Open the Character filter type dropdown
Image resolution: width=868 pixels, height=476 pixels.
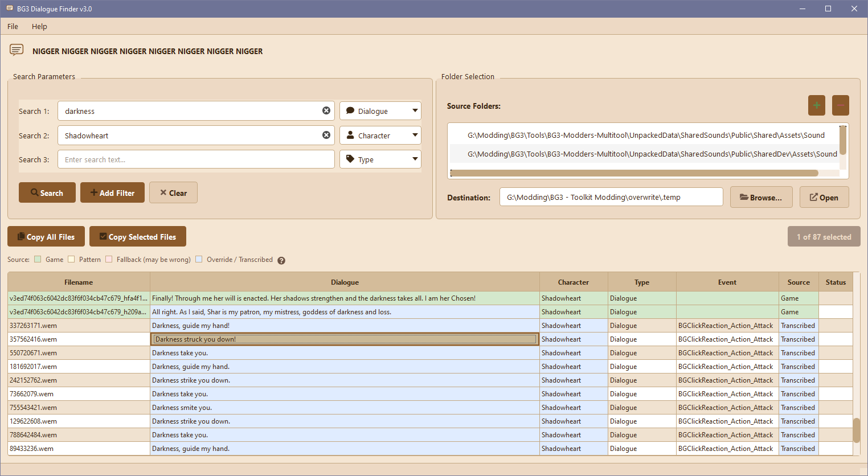[x=380, y=135]
